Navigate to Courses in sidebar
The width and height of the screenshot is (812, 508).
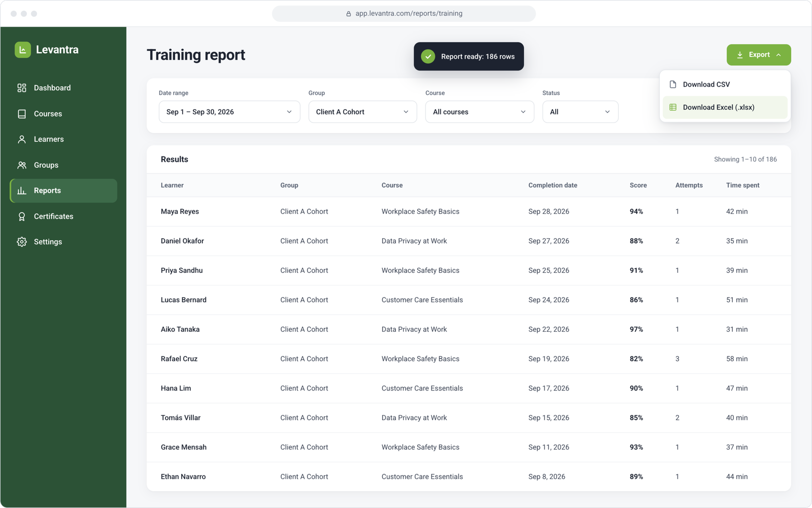pyautogui.click(x=63, y=114)
